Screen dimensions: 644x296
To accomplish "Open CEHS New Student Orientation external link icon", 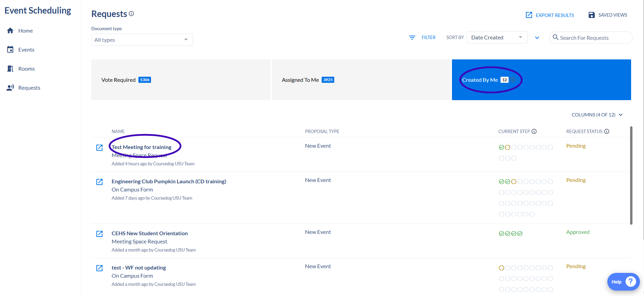I will click(x=99, y=234).
